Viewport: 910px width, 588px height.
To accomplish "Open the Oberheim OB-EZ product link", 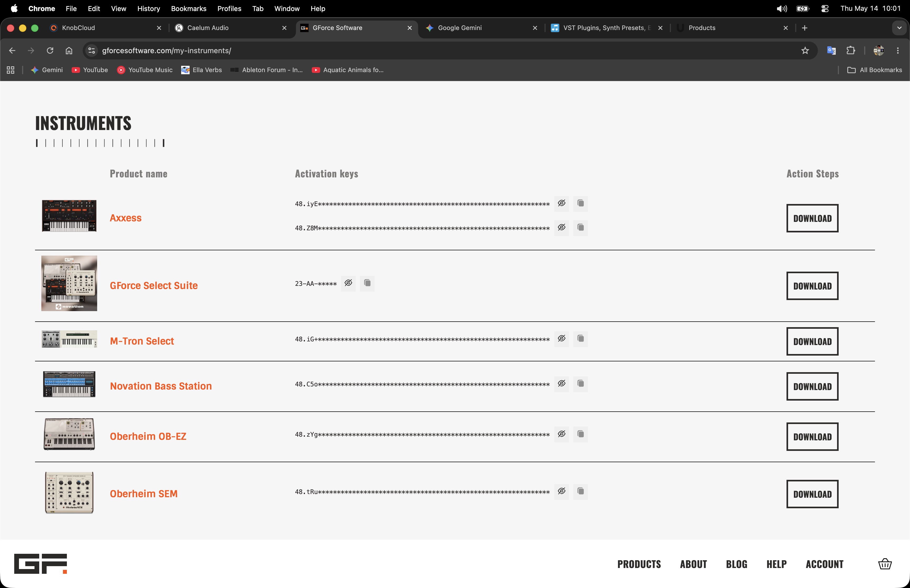I will [148, 436].
